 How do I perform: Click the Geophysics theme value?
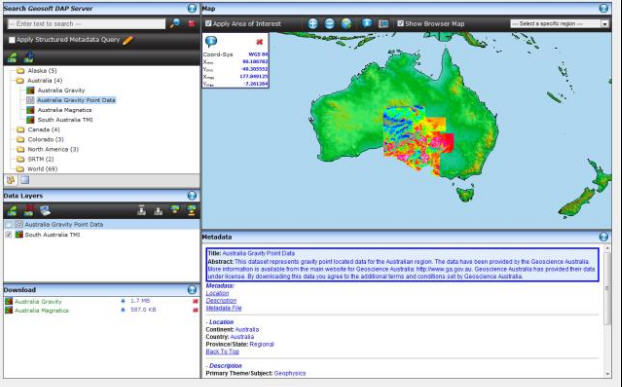[x=290, y=373]
